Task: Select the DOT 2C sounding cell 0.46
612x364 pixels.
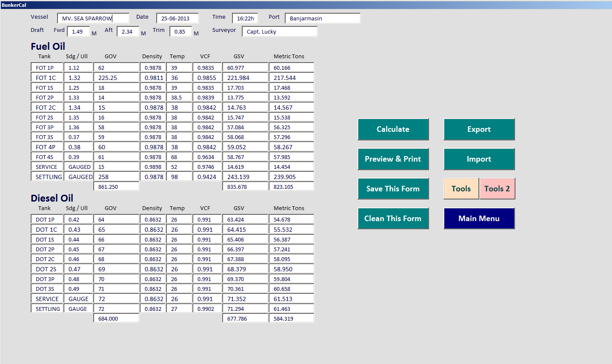Action: pyautogui.click(x=78, y=259)
